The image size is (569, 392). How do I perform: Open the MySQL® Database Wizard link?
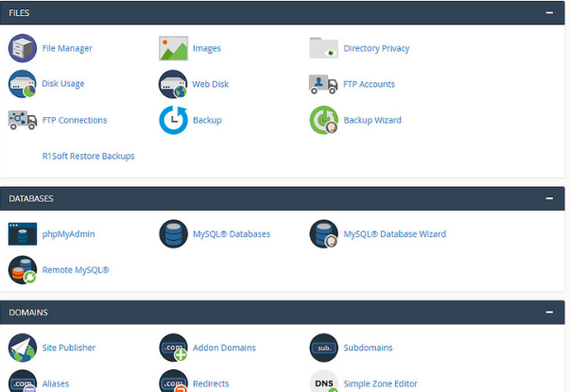pyautogui.click(x=395, y=234)
